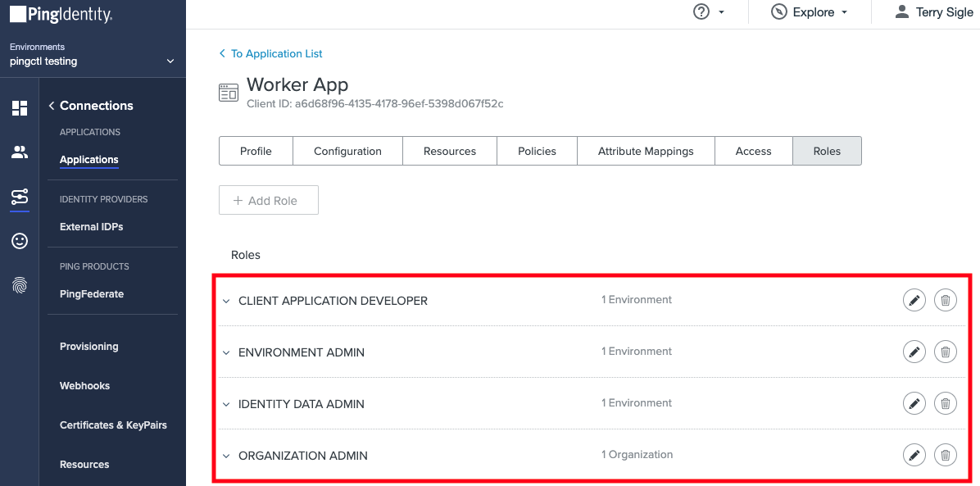980x486 pixels.
Task: Select PingFederate under Ping Products
Action: point(91,293)
